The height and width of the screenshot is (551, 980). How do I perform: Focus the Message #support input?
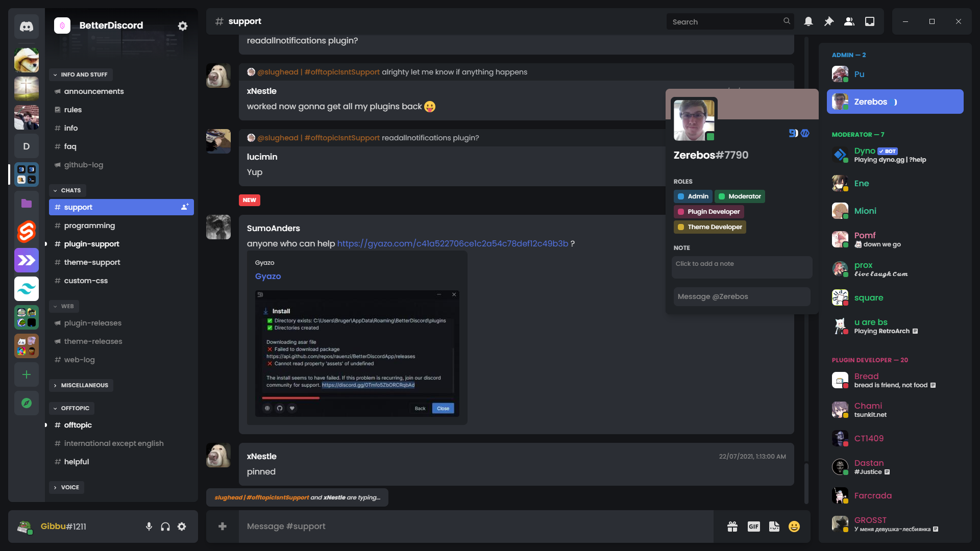click(x=476, y=526)
